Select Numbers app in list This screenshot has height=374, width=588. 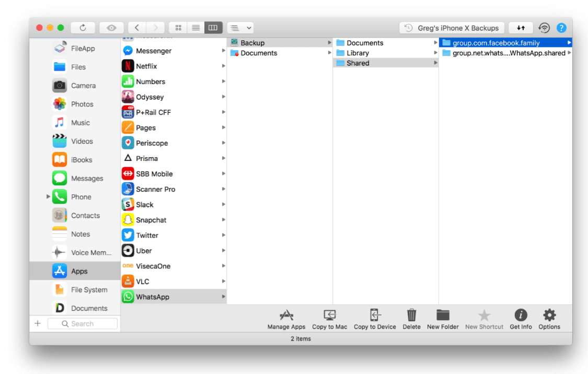[x=174, y=81]
